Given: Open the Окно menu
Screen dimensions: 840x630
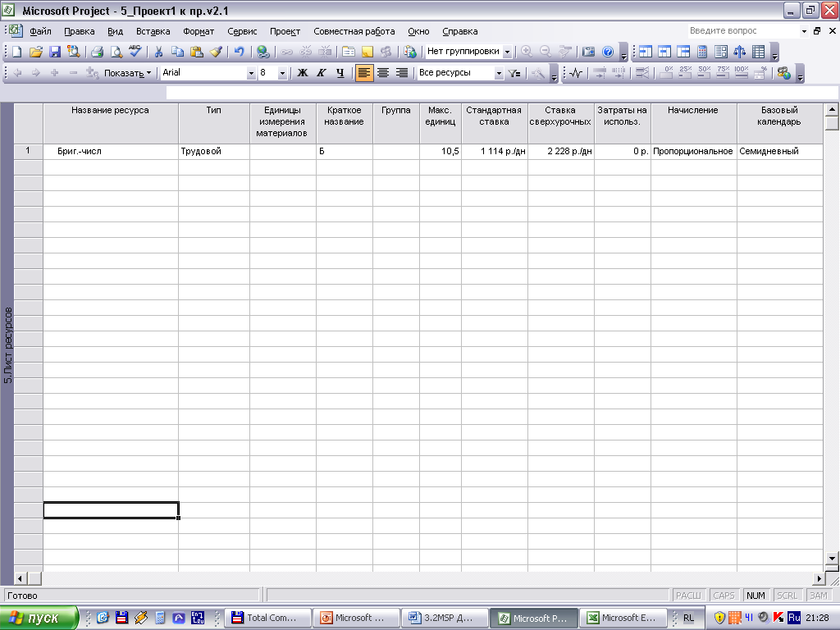Looking at the screenshot, I should pyautogui.click(x=418, y=31).
